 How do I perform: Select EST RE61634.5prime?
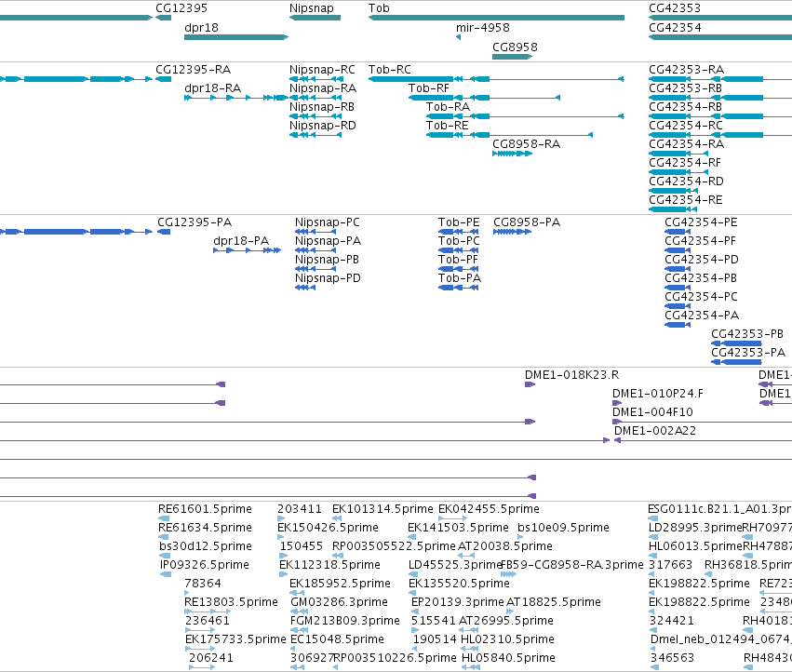pyautogui.click(x=164, y=537)
